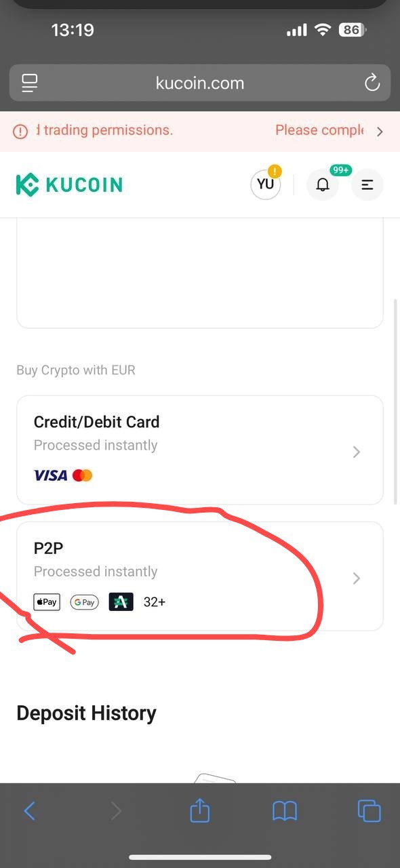Select the Credit/Debit Card option
The height and width of the screenshot is (868, 400).
tap(200, 450)
